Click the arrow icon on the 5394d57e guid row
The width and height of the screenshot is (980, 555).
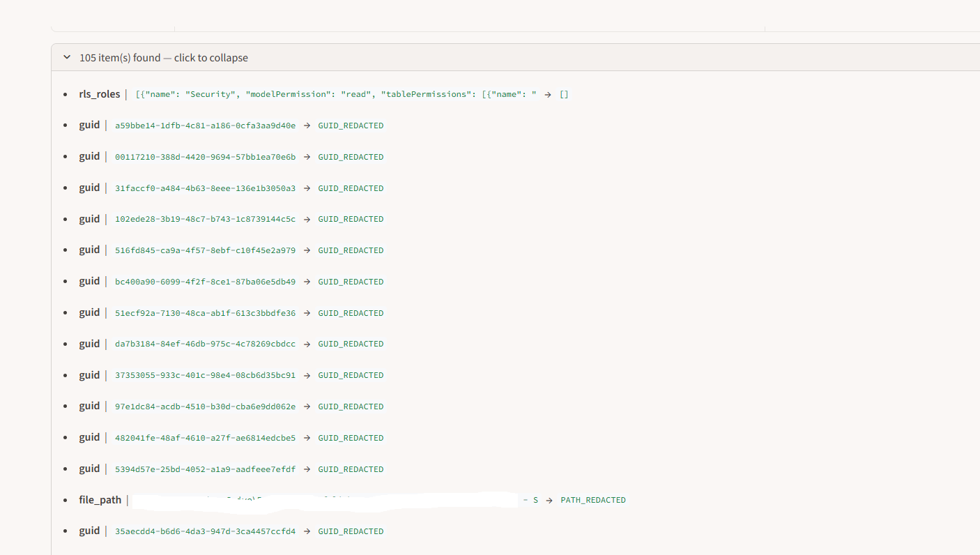point(307,469)
